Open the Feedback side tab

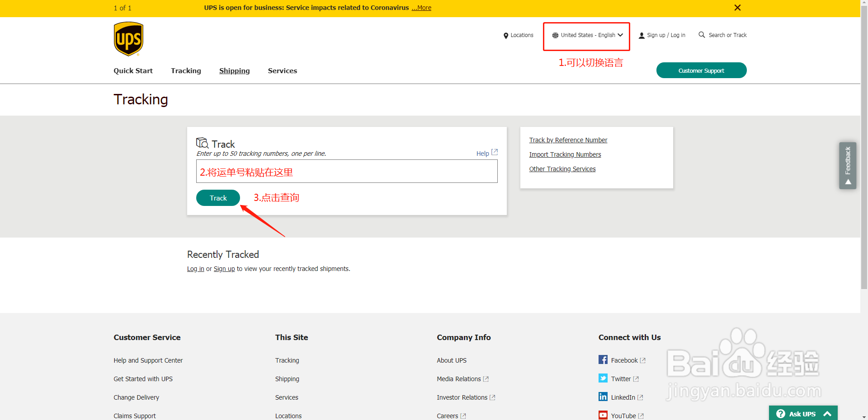pos(848,166)
